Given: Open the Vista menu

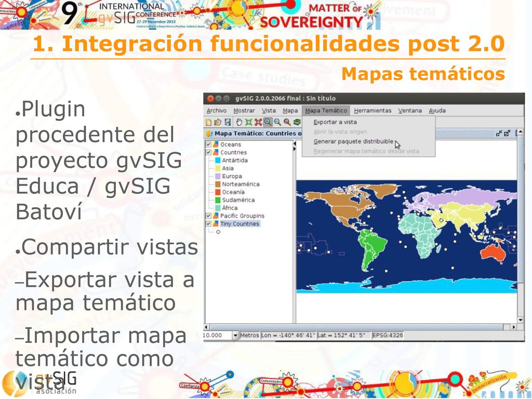Looking at the screenshot, I should tap(269, 111).
